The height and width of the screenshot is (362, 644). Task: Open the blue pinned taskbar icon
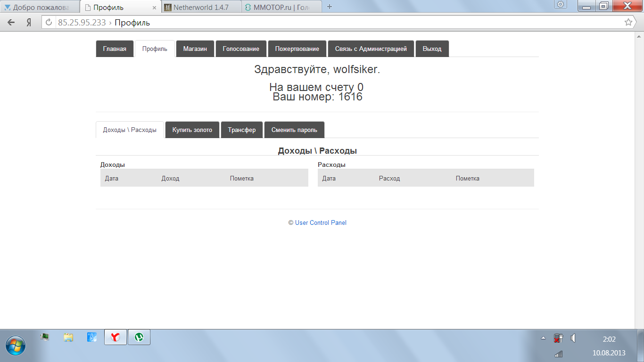(92, 337)
